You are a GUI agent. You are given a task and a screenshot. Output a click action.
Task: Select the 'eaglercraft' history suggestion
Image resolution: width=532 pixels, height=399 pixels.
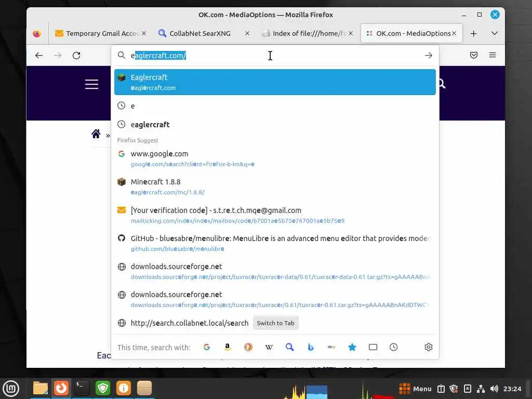[x=275, y=125]
